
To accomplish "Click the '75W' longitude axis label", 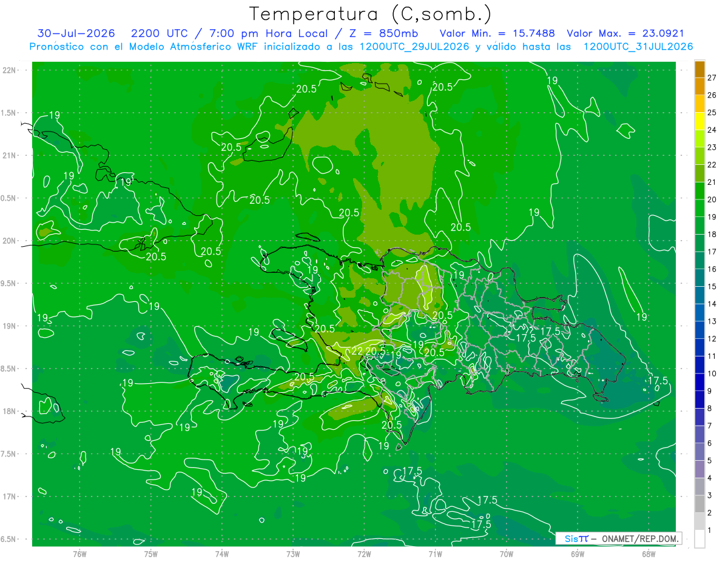I will click(x=151, y=554).
